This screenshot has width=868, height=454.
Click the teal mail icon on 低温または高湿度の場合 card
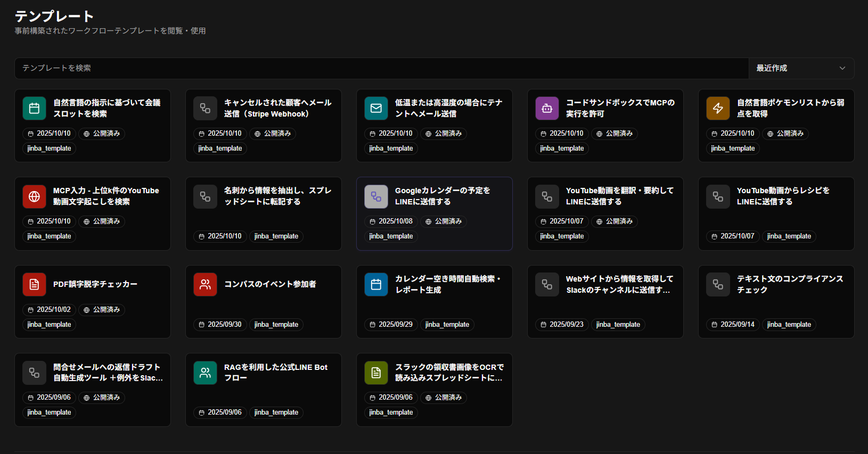pyautogui.click(x=376, y=108)
